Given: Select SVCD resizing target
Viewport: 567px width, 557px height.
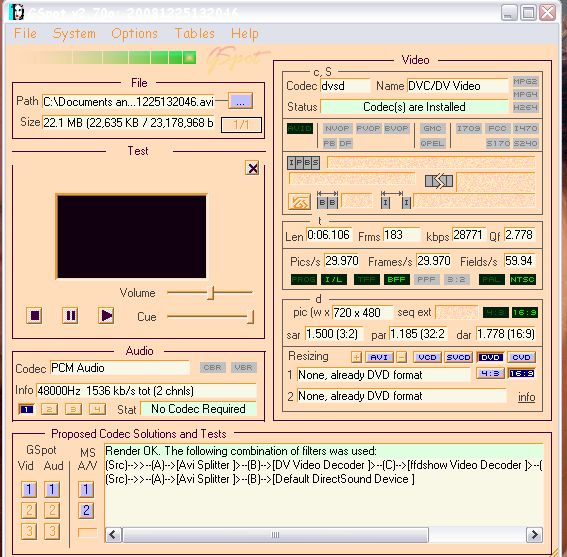Looking at the screenshot, I should (x=458, y=357).
